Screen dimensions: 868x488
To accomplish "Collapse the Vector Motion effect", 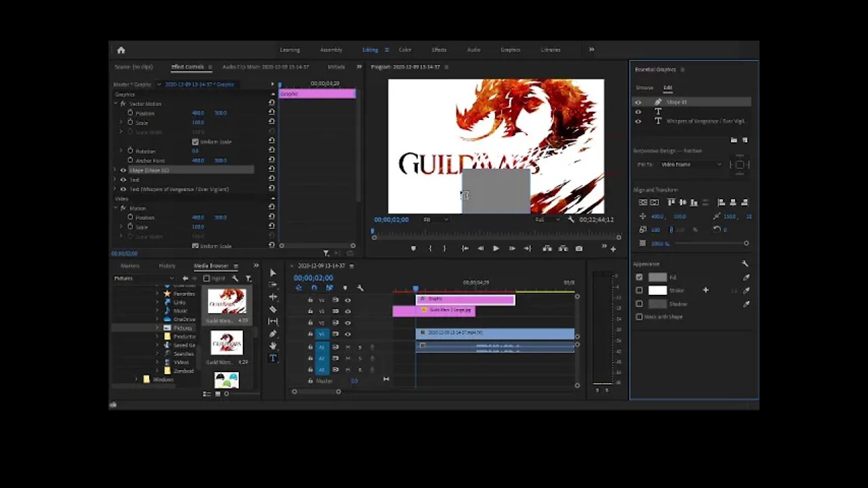I will (x=116, y=104).
